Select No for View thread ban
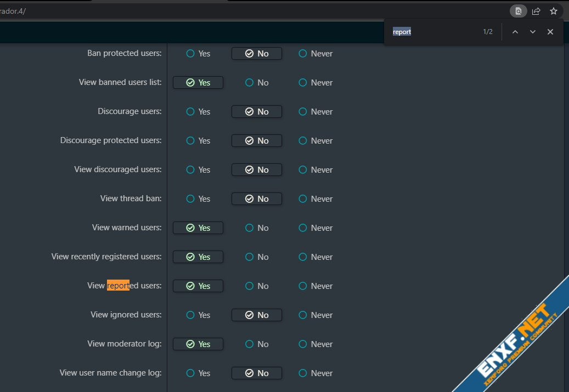Screen dimensions: 569x392 point(257,198)
